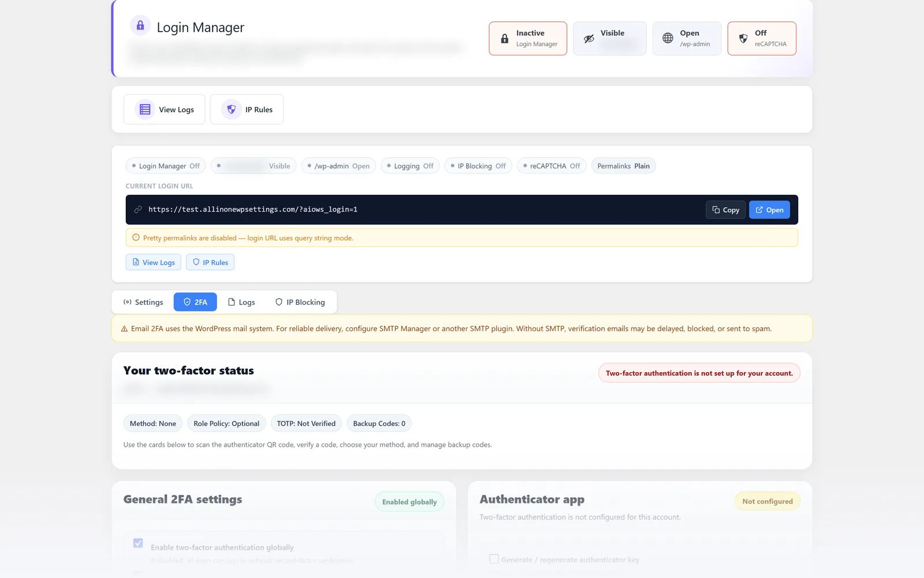Click the warning triangle in Email 2FA notice
924x578 pixels.
click(124, 329)
